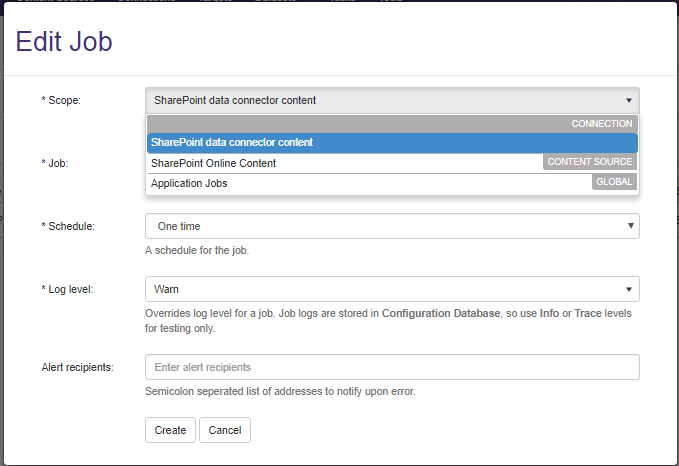Click the Log level field label

click(68, 289)
